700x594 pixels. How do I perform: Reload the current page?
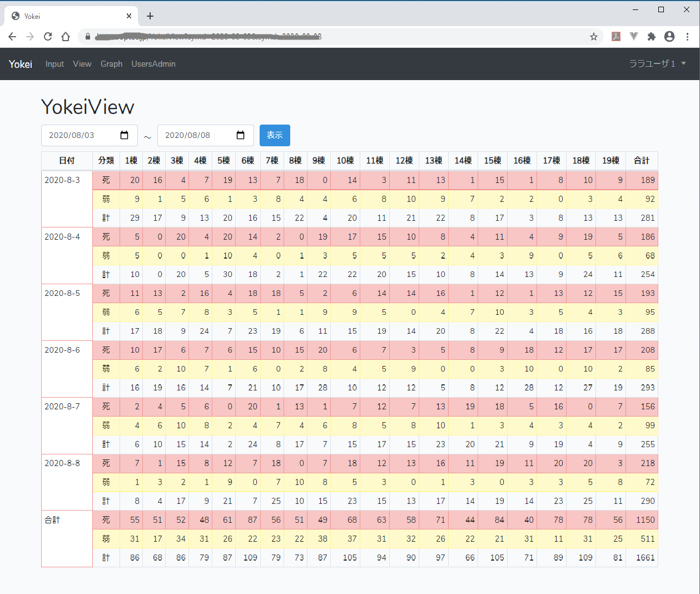[48, 37]
